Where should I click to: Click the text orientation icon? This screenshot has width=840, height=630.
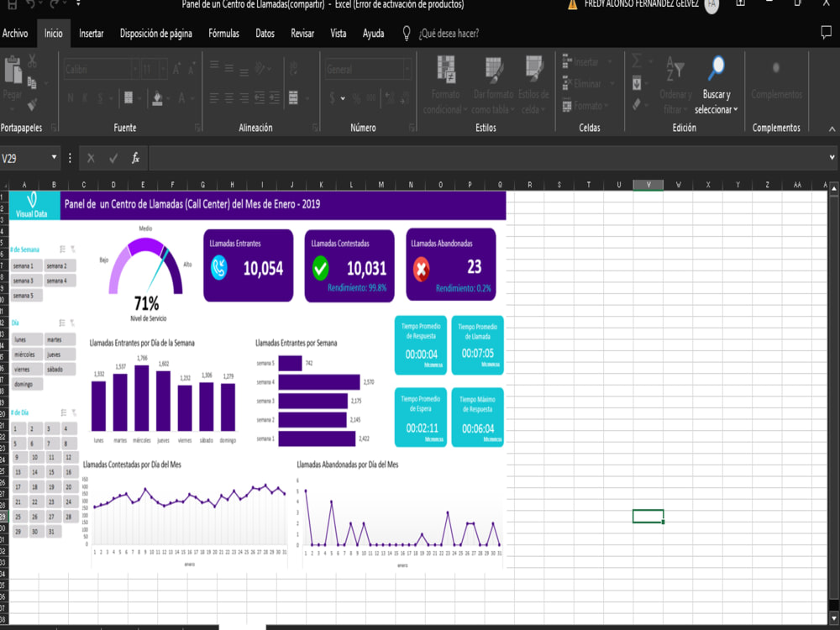(x=260, y=69)
